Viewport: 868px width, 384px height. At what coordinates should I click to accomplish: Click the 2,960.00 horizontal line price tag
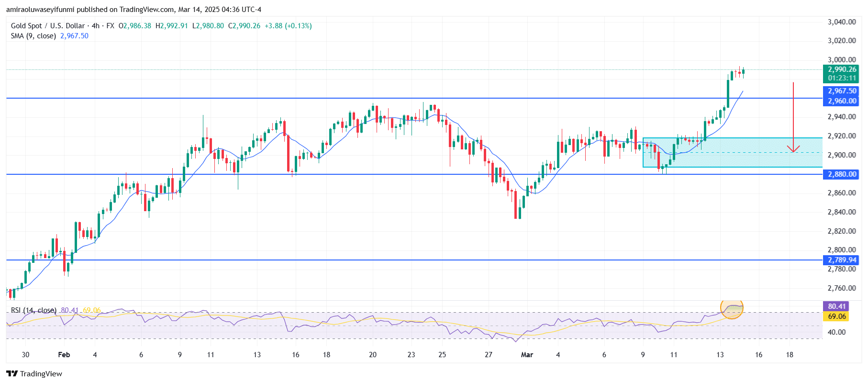[x=842, y=101]
